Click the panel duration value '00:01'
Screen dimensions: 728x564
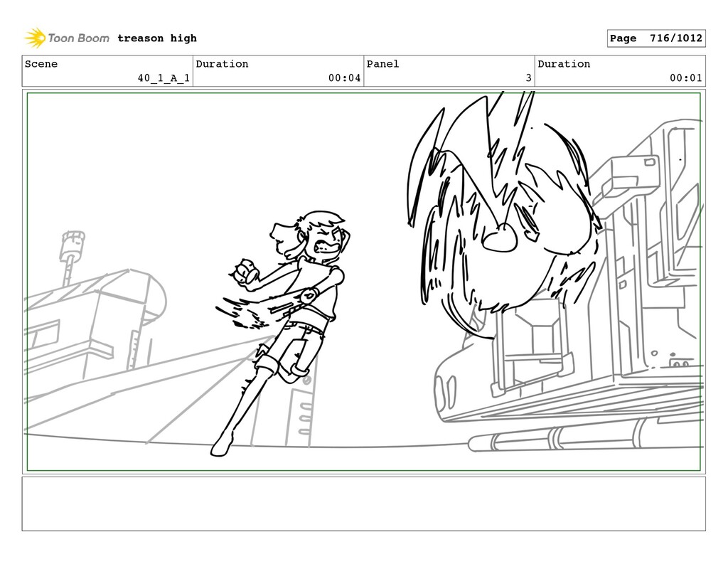686,78
